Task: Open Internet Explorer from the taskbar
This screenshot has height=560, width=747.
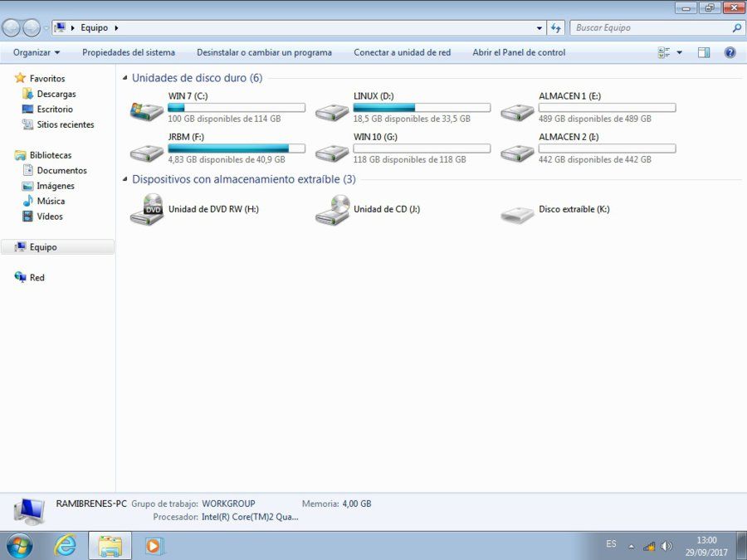Action: [66, 545]
